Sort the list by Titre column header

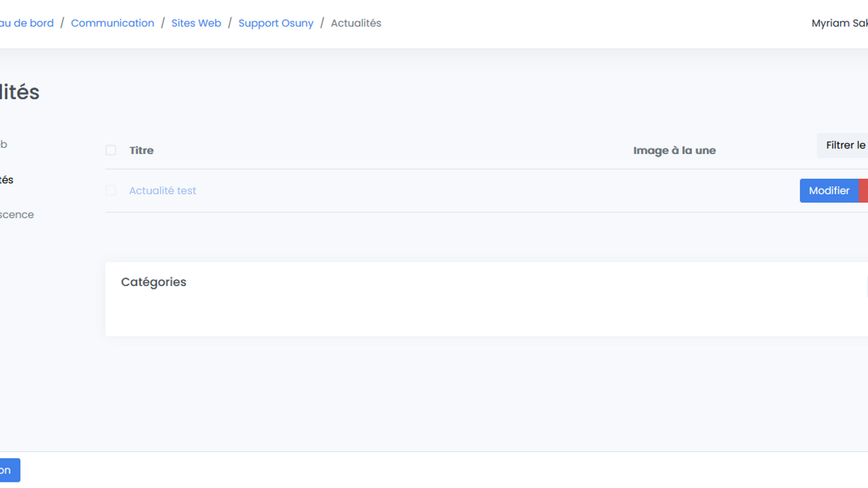pos(141,150)
